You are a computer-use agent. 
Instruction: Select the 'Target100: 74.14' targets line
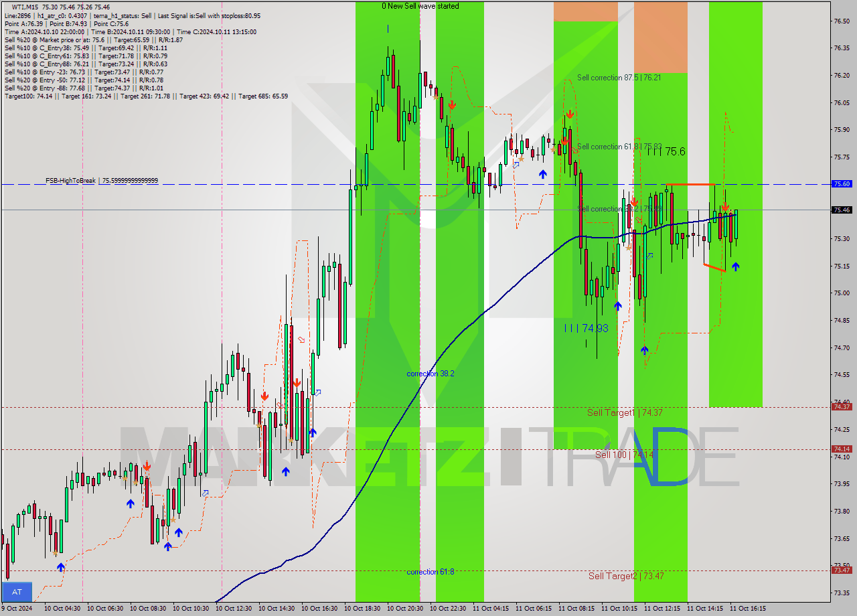146,96
